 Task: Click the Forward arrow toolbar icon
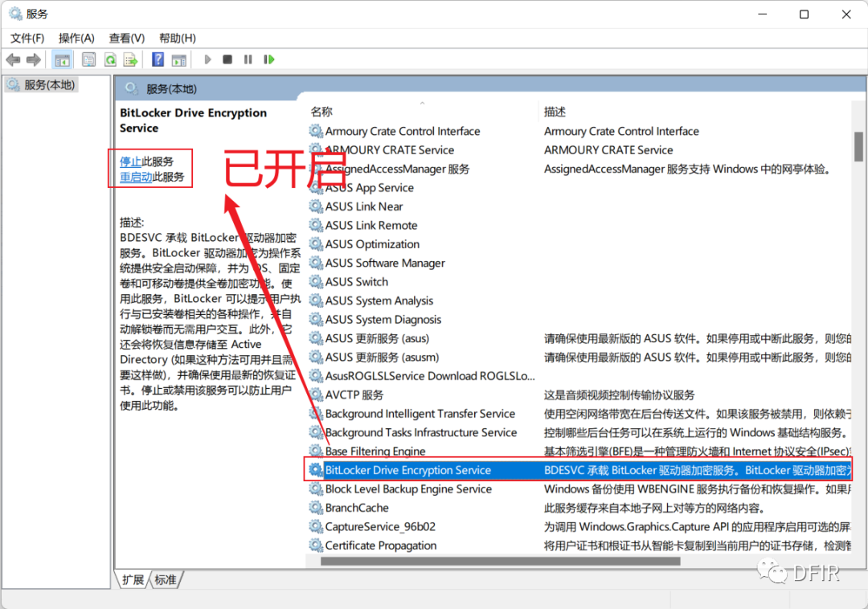pyautogui.click(x=34, y=59)
